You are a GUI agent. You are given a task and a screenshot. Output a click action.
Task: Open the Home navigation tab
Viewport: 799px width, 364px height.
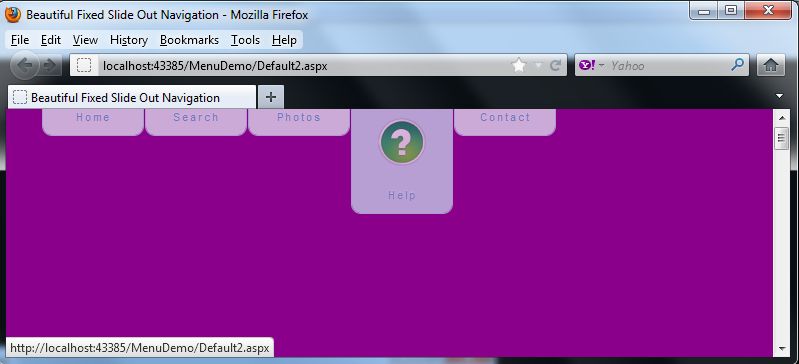click(x=93, y=122)
